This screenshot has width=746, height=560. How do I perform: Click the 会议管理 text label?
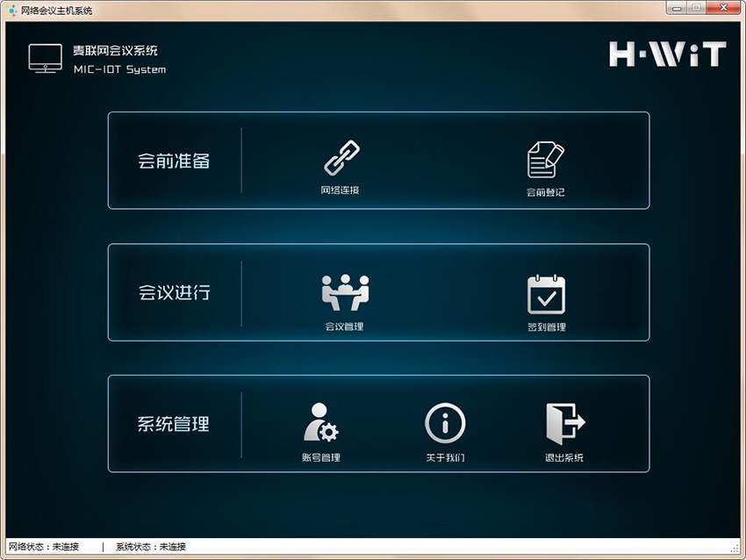pos(344,327)
